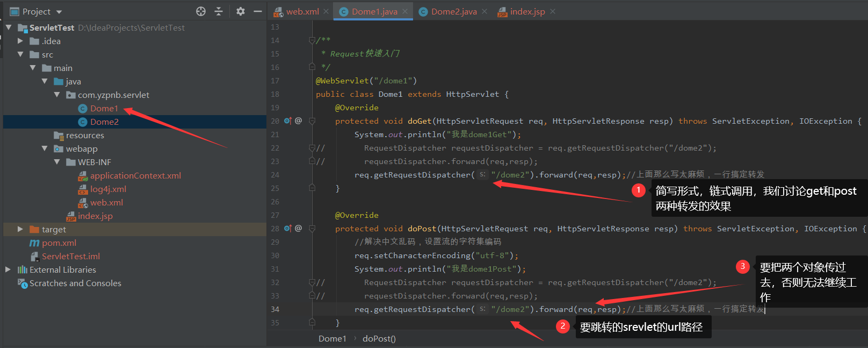Image resolution: width=868 pixels, height=348 pixels.
Task: Select Dome1 class in project tree
Action: (104, 109)
